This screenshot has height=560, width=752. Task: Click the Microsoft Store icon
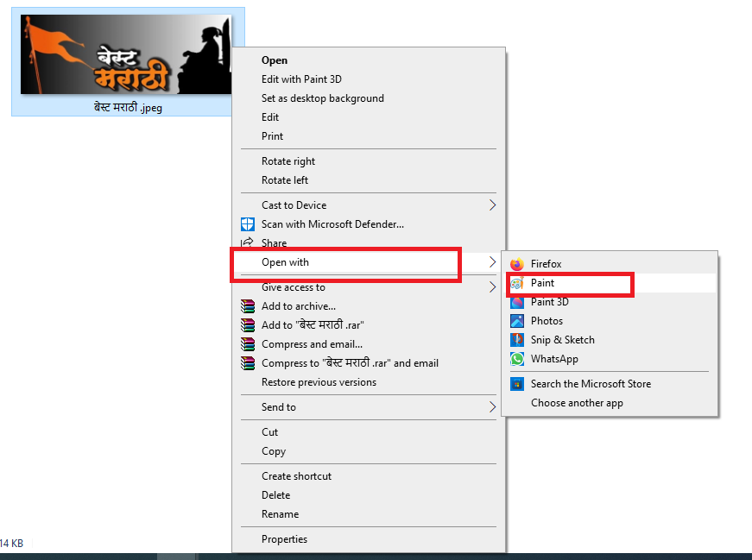pos(517,384)
